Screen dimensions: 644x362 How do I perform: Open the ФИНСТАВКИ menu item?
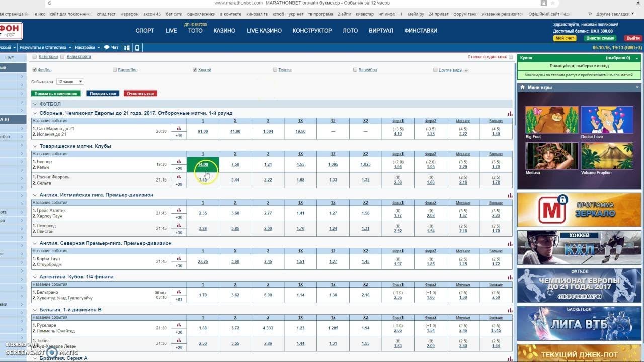point(421,31)
